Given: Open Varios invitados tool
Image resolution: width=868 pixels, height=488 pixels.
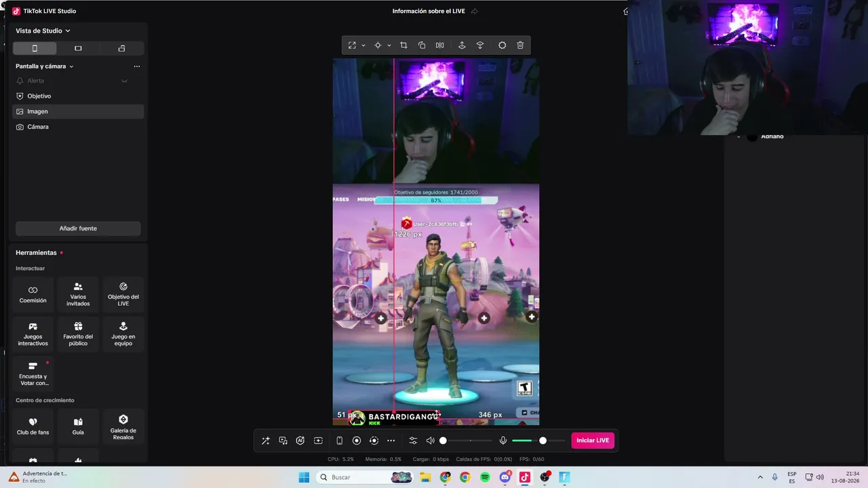Looking at the screenshot, I should pyautogui.click(x=78, y=294).
